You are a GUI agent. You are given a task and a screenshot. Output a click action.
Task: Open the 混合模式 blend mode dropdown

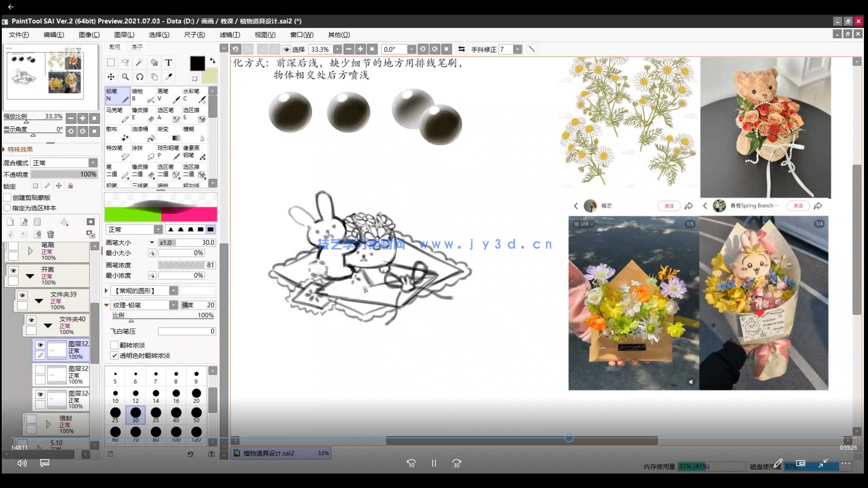pos(93,163)
